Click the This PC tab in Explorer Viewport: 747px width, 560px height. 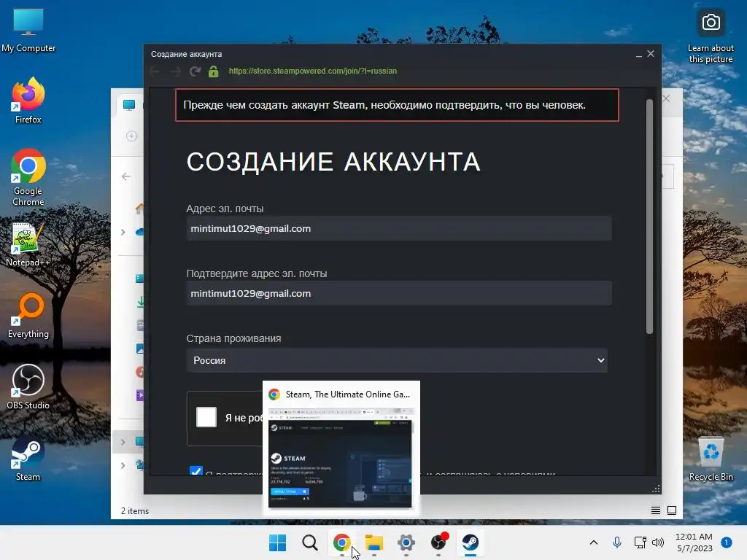[x=128, y=105]
